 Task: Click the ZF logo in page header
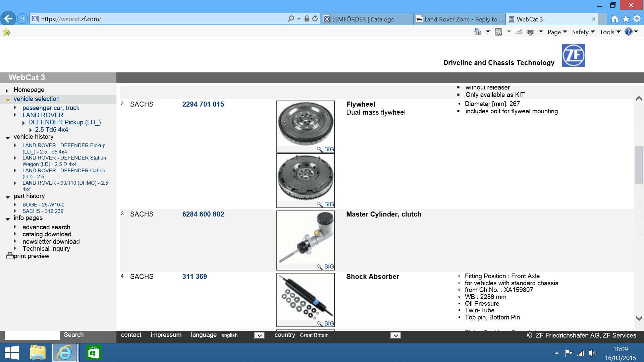coord(573,55)
